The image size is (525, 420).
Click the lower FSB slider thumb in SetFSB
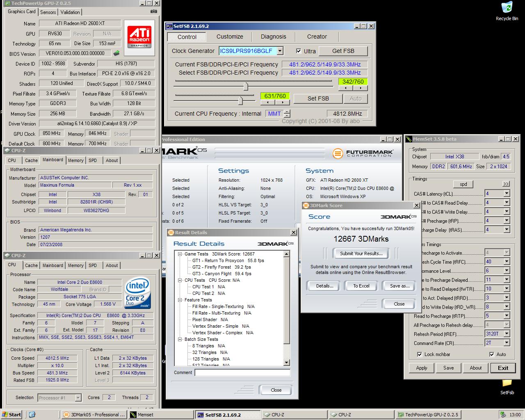(x=241, y=100)
